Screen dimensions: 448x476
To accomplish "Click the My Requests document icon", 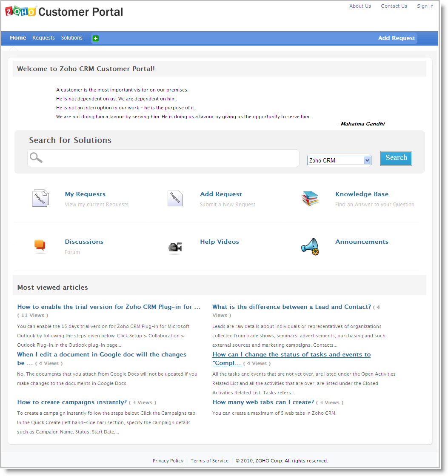I will coord(41,198).
